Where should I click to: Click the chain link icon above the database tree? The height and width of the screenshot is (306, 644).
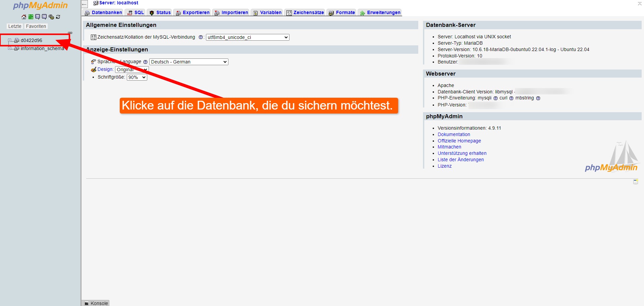coord(70,33)
